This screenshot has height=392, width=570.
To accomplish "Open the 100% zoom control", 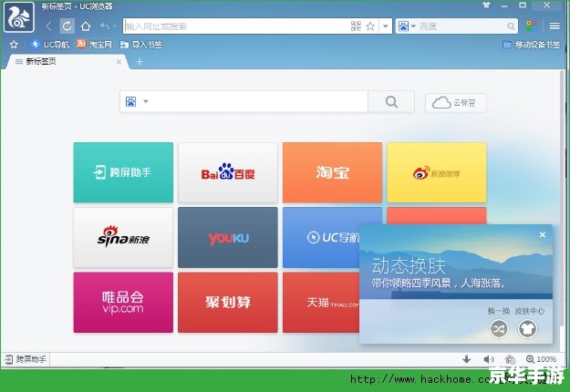I will (541, 359).
